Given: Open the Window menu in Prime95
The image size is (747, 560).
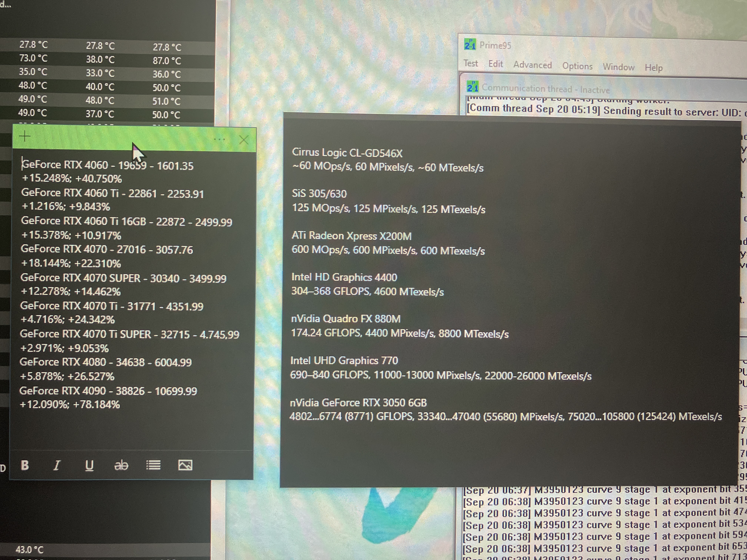Looking at the screenshot, I should [618, 67].
